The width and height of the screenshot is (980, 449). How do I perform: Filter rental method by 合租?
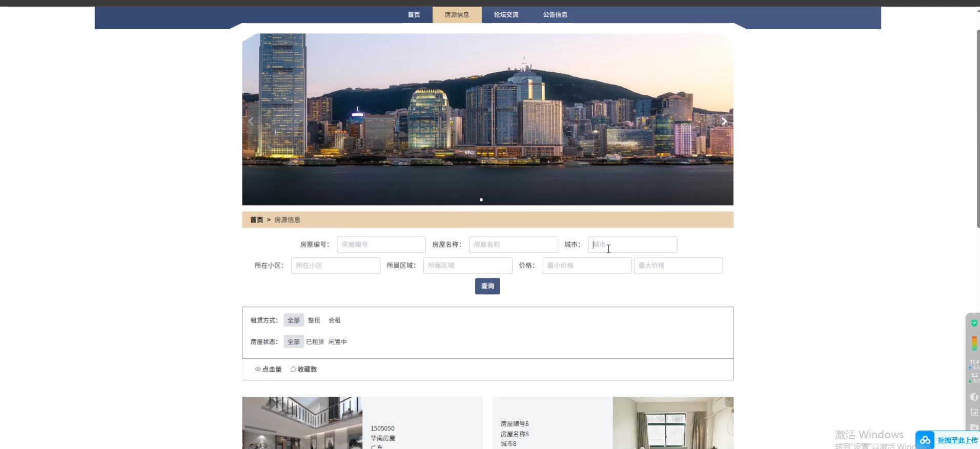(x=335, y=320)
